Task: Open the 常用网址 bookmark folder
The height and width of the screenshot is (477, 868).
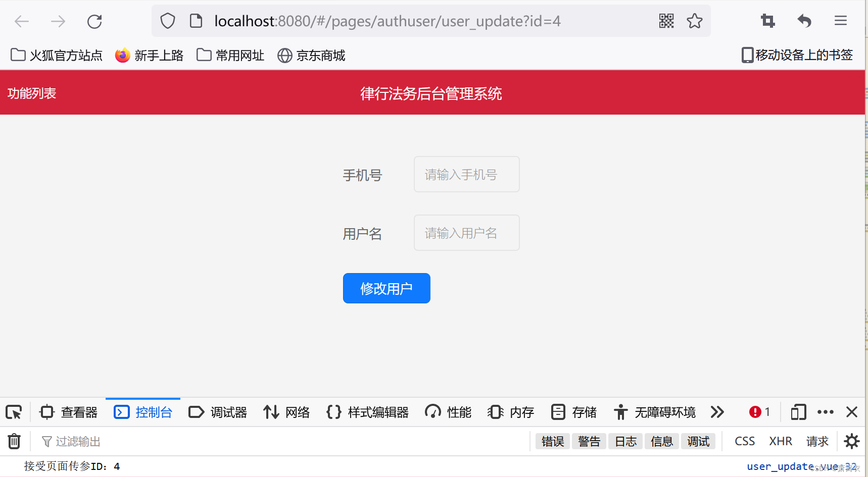Action: [x=230, y=55]
